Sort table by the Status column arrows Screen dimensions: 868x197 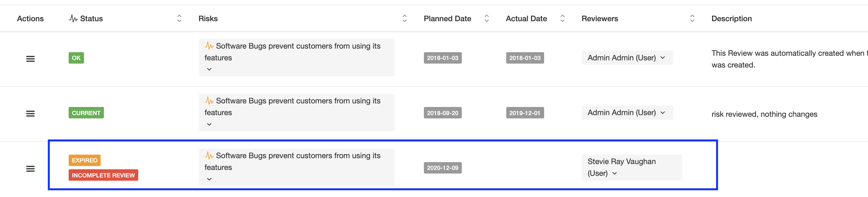click(179, 19)
